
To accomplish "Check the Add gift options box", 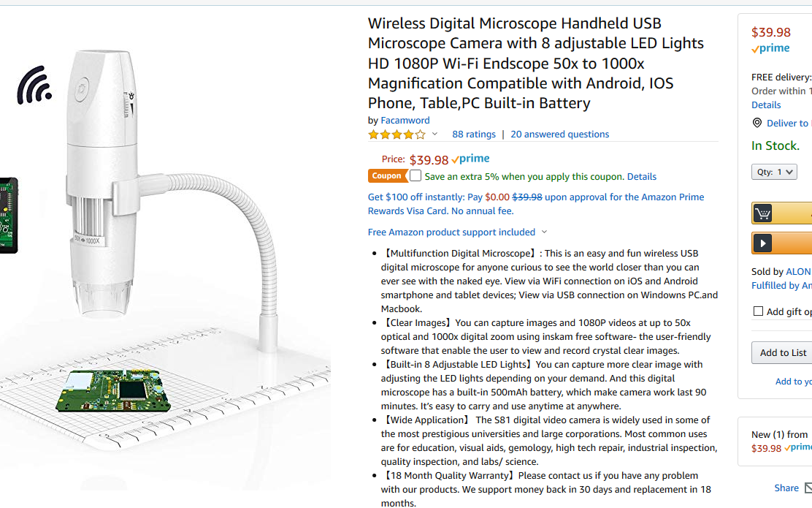I will [x=758, y=311].
